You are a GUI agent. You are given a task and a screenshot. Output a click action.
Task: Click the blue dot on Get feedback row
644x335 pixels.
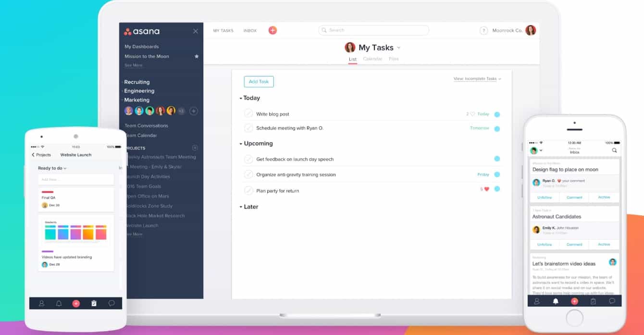tap(497, 159)
